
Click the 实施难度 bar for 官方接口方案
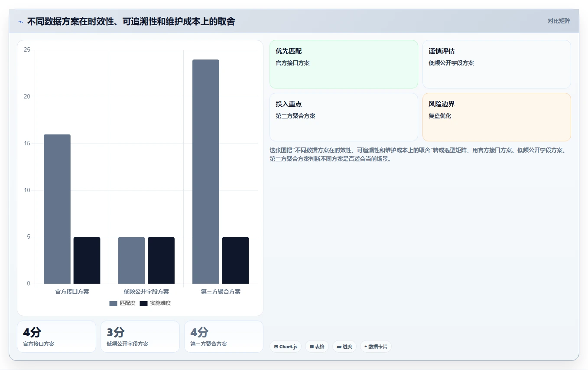click(x=87, y=260)
